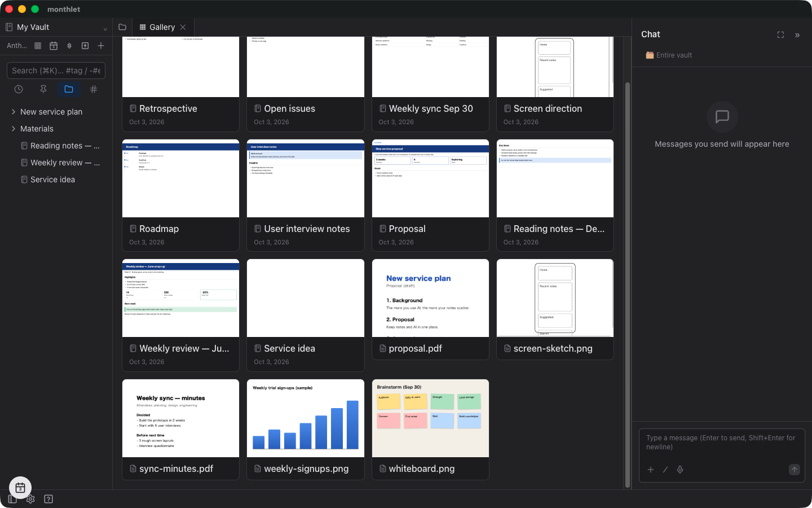Click Anth... label in sidebar toolbar

[17, 46]
